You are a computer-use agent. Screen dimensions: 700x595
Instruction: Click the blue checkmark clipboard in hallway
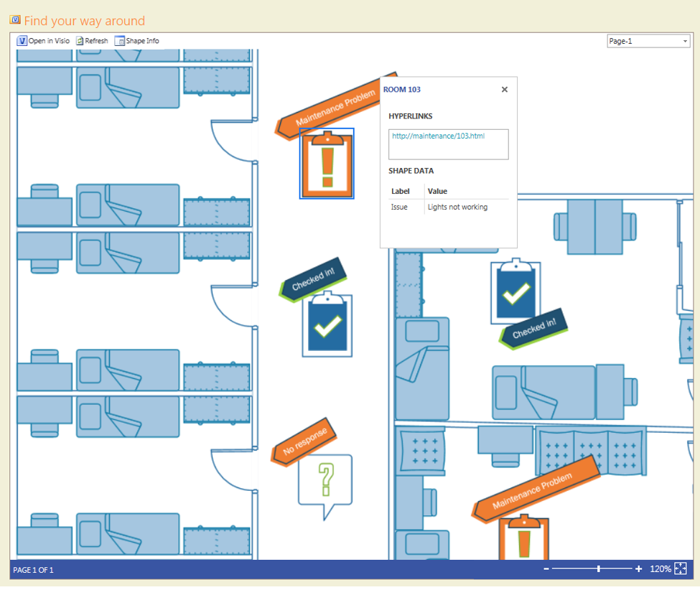point(327,326)
